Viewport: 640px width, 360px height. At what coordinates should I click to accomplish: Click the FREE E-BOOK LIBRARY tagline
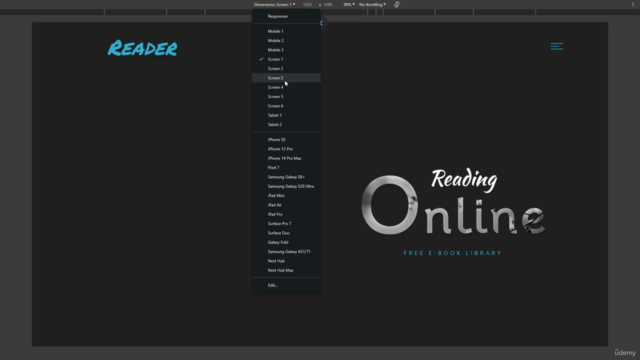[453, 253]
